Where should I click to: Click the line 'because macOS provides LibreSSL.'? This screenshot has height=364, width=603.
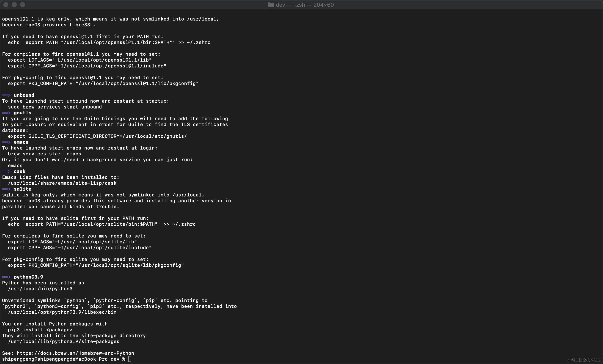point(49,25)
